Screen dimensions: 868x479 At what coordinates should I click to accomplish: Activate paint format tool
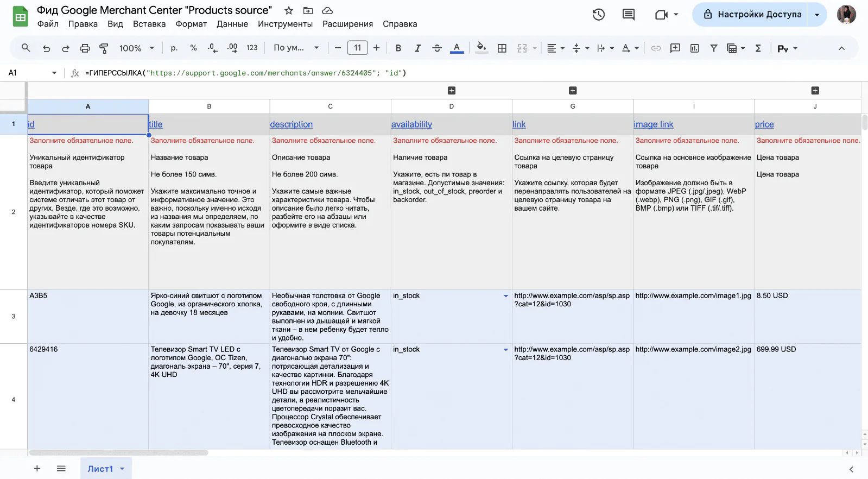[104, 48]
